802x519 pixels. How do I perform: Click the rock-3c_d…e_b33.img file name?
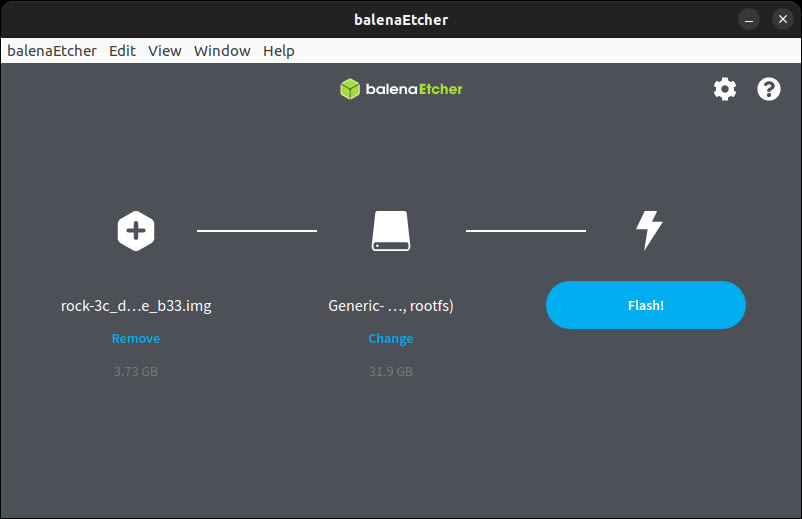pyautogui.click(x=136, y=306)
